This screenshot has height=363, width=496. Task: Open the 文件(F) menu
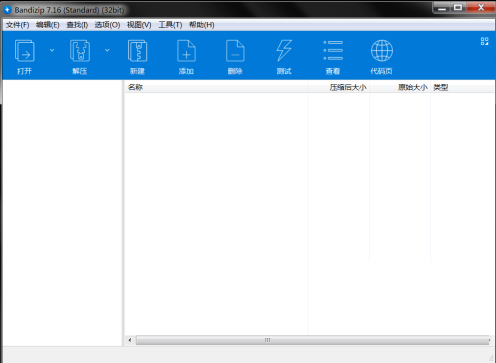click(17, 25)
